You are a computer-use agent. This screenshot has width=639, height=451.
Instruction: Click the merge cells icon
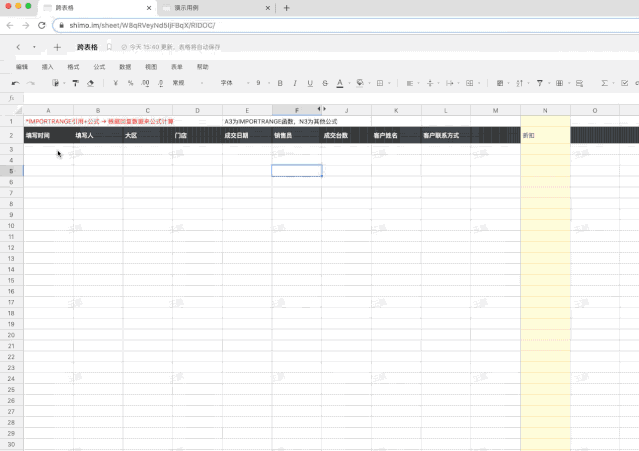(469, 83)
